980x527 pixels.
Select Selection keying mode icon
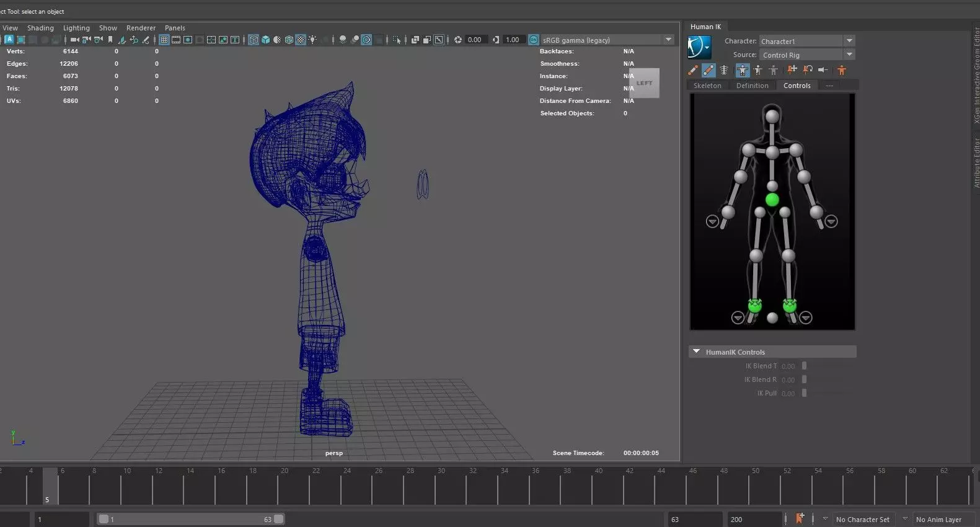773,70
